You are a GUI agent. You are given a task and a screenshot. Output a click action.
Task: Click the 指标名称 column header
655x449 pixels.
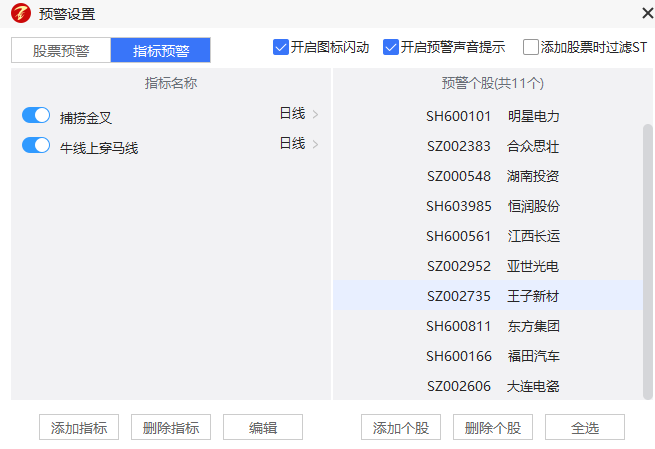tap(171, 83)
